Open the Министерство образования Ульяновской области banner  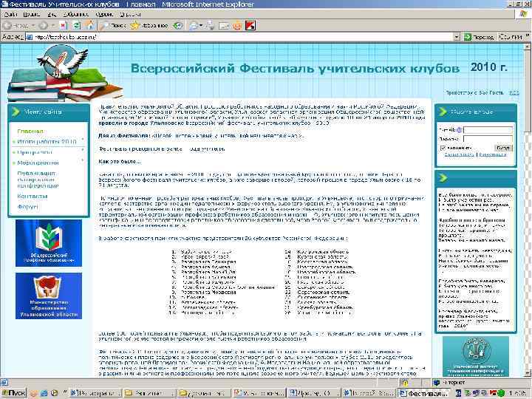(x=49, y=296)
